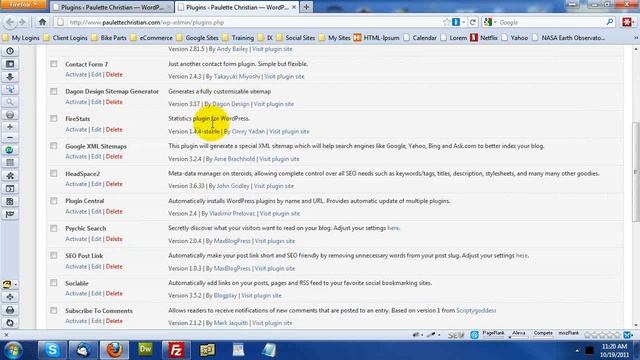Show hidden icons arrow in system tray
Viewport: 640px width, 360px height.
tap(577, 350)
